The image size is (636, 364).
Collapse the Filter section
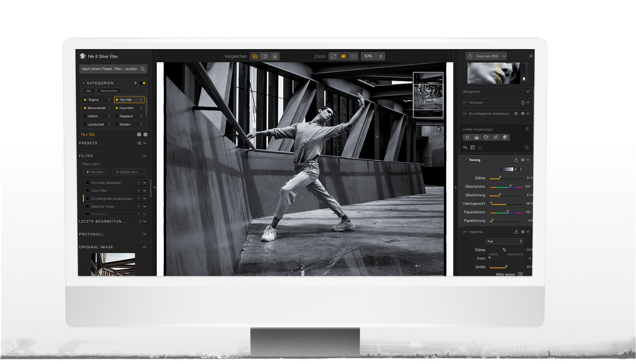[144, 156]
